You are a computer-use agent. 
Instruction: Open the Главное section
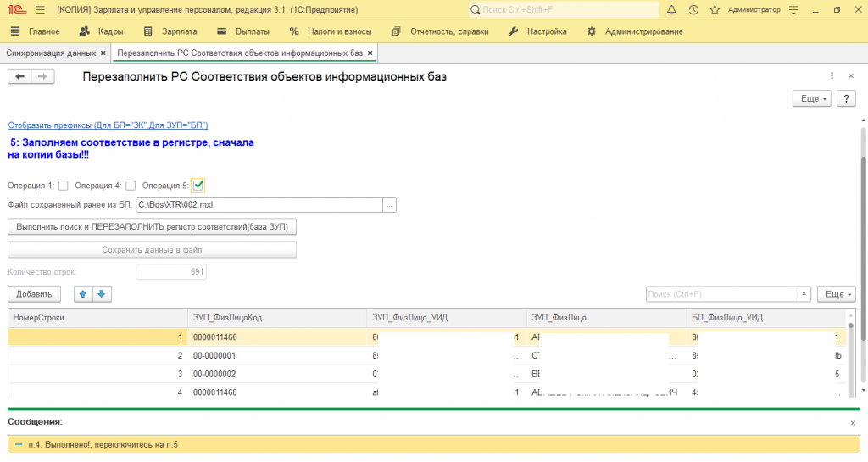(x=44, y=31)
